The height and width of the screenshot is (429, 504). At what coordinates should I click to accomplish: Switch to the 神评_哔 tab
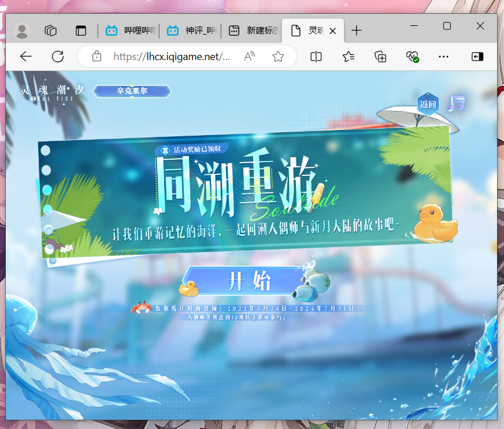click(191, 31)
